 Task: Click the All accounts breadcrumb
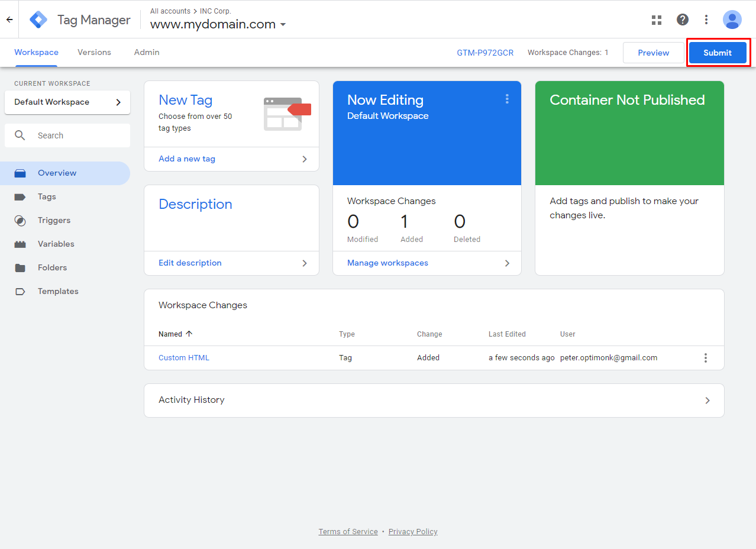pyautogui.click(x=170, y=11)
